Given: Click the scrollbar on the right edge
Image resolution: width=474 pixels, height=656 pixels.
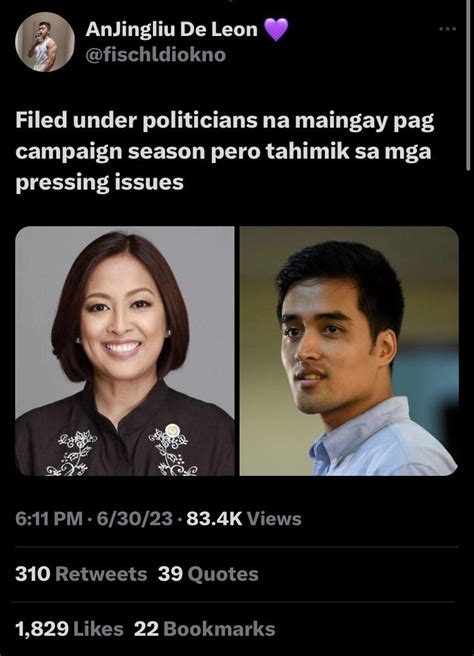Looking at the screenshot, I should pos(468,84).
